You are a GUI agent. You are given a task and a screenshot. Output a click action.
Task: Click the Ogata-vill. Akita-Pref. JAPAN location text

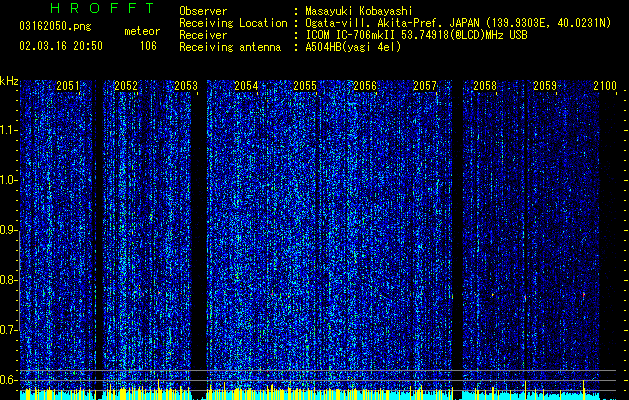pyautogui.click(x=458, y=23)
